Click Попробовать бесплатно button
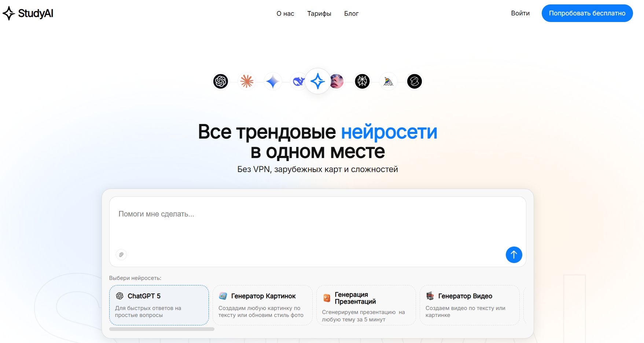644x343 pixels. click(x=587, y=13)
